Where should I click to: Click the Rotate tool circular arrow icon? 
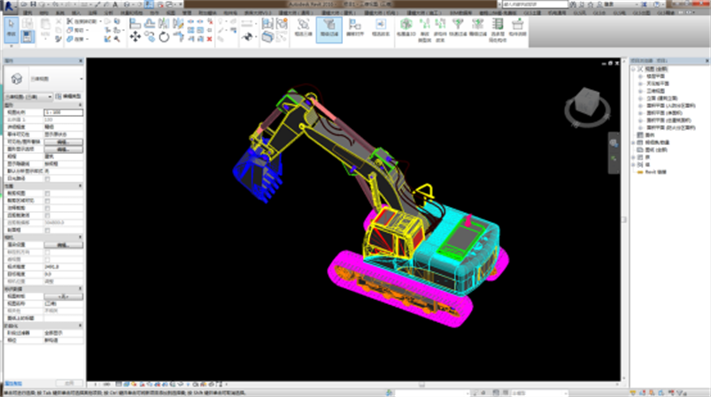click(x=164, y=37)
